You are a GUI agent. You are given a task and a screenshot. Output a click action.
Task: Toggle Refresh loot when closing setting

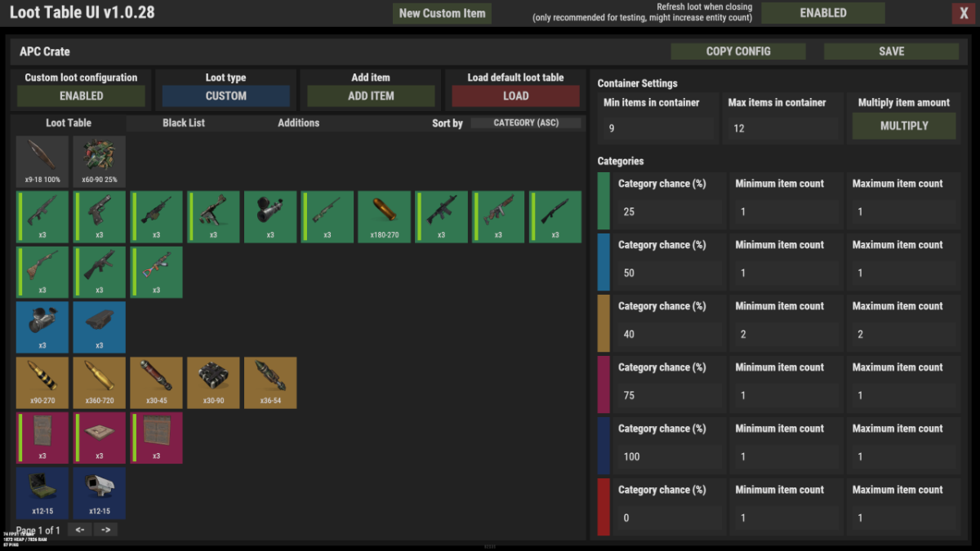pos(822,13)
